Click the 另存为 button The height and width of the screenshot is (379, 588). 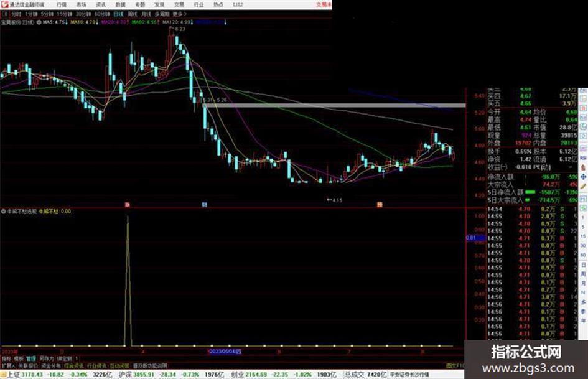click(47, 358)
